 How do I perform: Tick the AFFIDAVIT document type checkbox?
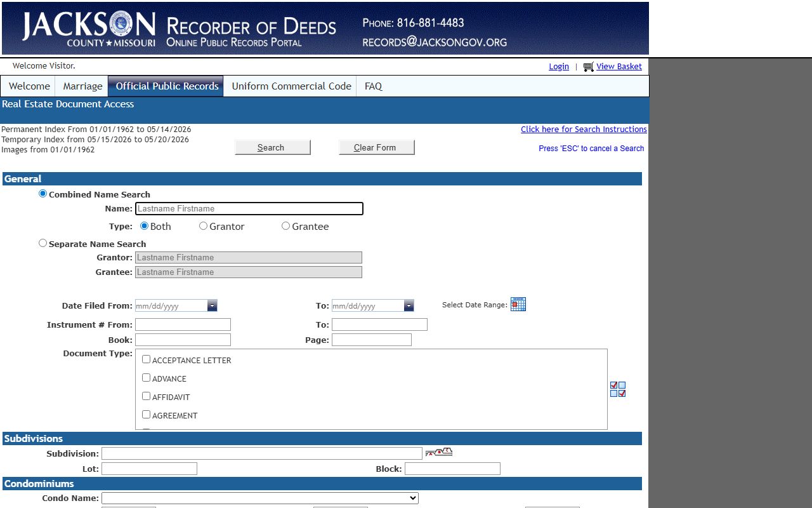[x=146, y=396]
